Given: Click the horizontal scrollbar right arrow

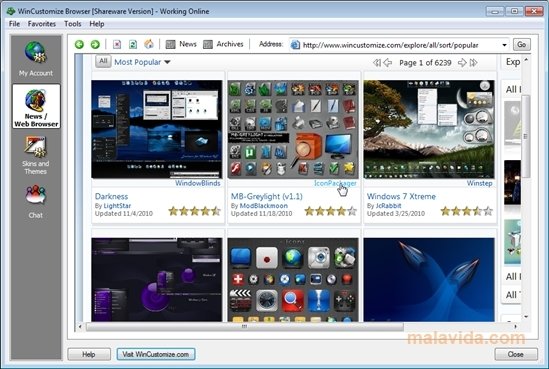Looking at the screenshot, I should [515, 327].
